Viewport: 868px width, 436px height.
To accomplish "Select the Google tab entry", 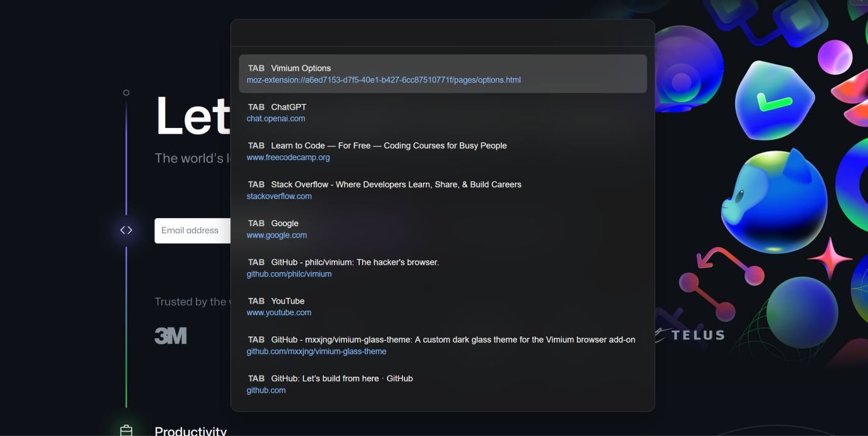I will (443, 229).
